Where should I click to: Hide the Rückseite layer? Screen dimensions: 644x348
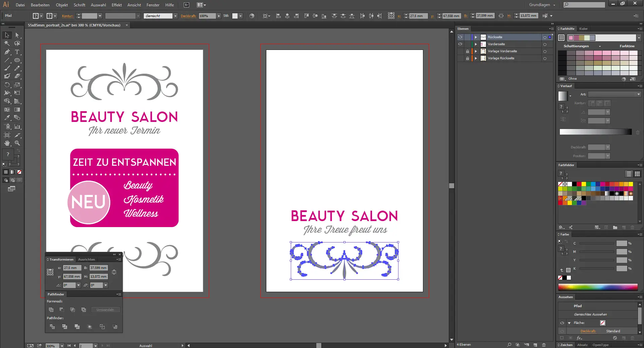(460, 37)
